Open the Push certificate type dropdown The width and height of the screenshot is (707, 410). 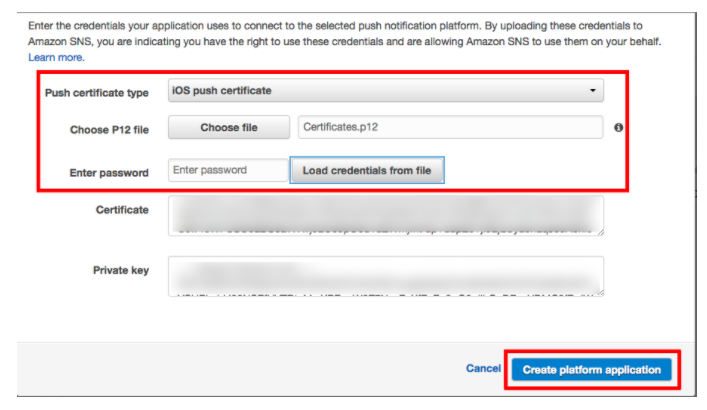point(386,91)
